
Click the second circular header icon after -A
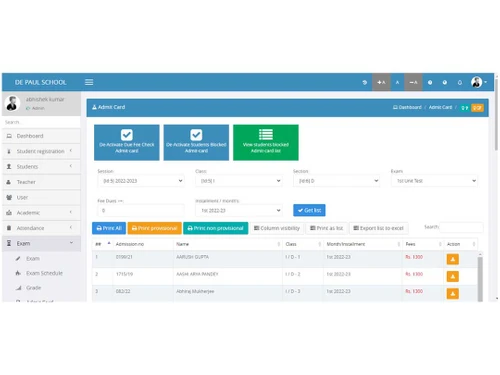[445, 82]
